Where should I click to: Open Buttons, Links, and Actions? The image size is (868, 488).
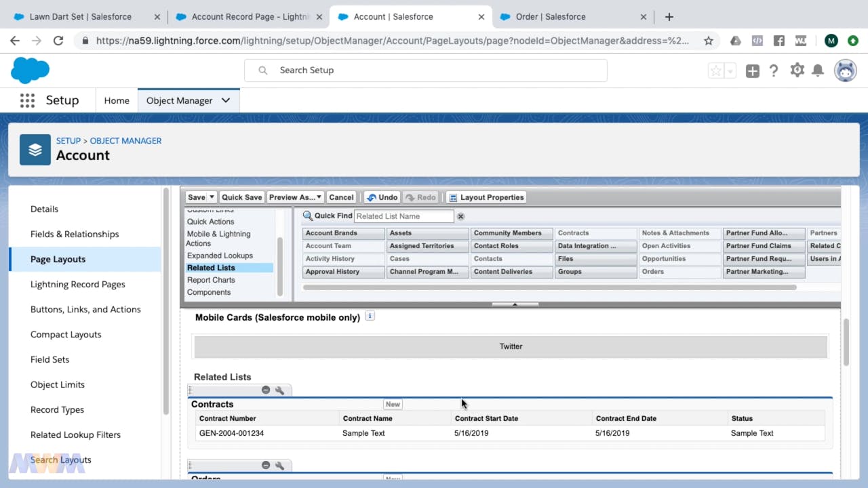(85, 309)
